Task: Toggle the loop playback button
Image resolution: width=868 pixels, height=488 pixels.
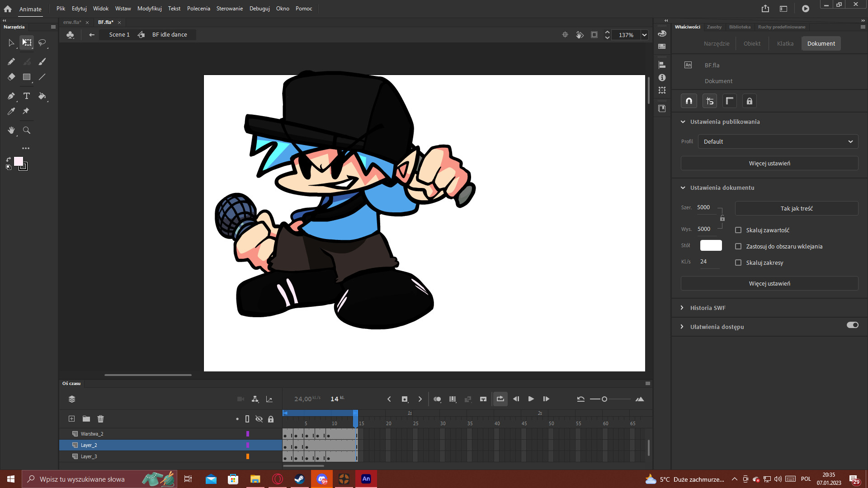Action: pos(500,399)
